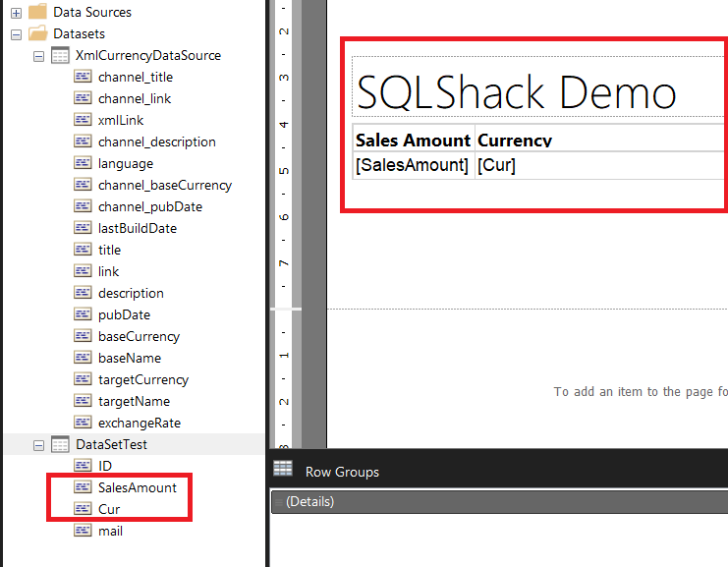Click the Datasets folder icon
728x567 pixels.
click(37, 33)
